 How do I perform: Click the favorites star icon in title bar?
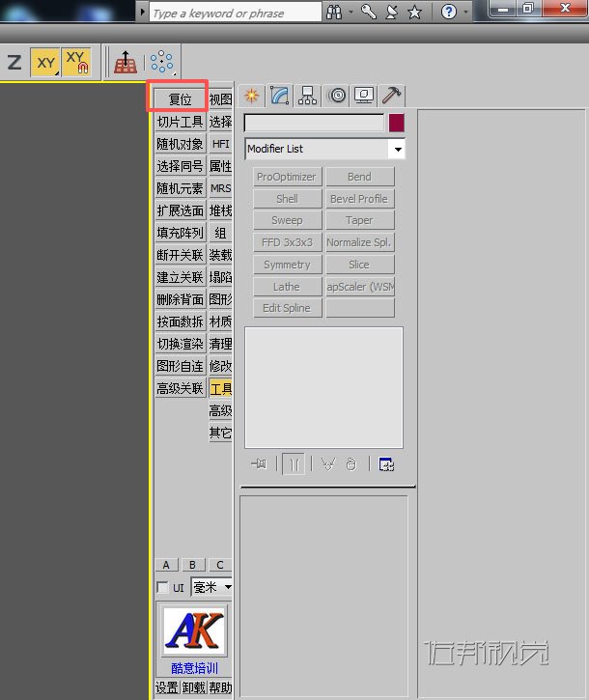pyautogui.click(x=415, y=12)
